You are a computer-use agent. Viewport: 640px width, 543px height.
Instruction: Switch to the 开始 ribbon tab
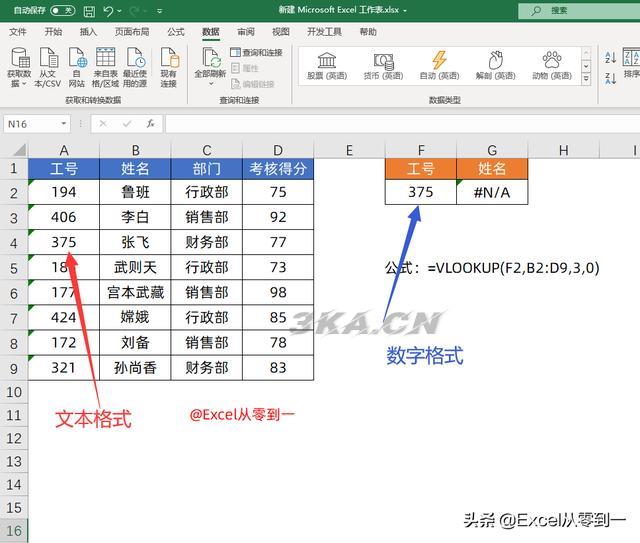[x=53, y=32]
